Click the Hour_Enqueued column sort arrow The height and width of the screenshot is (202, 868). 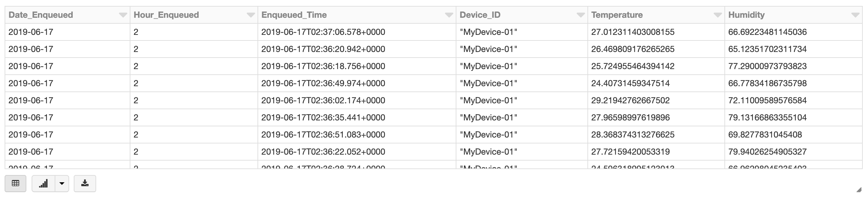pos(250,15)
